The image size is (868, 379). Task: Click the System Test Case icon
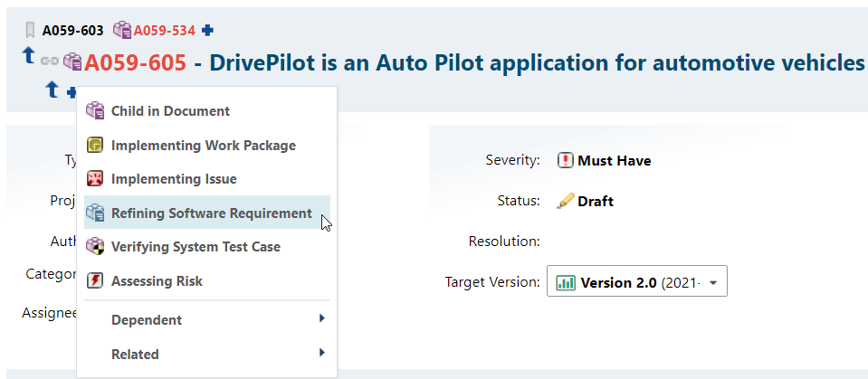point(95,246)
